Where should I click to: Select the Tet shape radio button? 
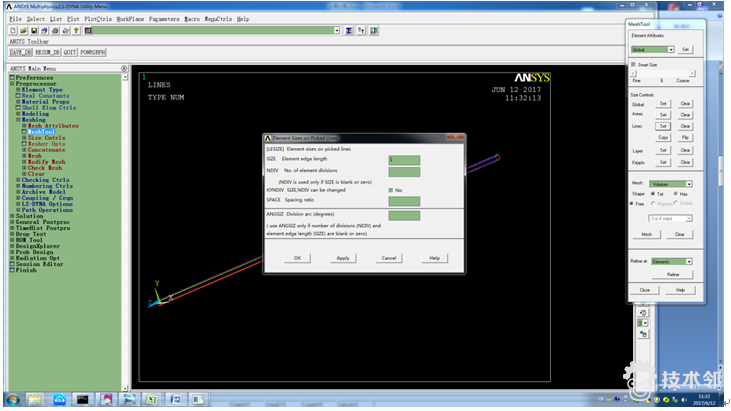pos(653,194)
